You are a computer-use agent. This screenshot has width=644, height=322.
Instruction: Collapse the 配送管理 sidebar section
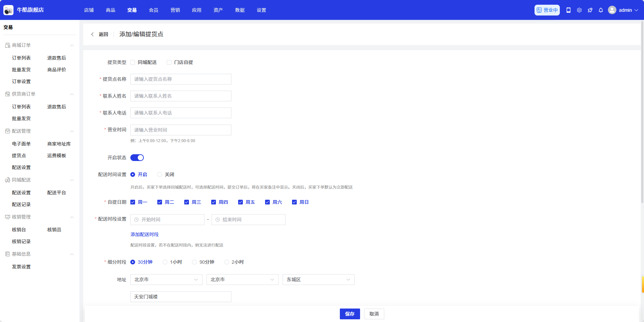pos(72,131)
